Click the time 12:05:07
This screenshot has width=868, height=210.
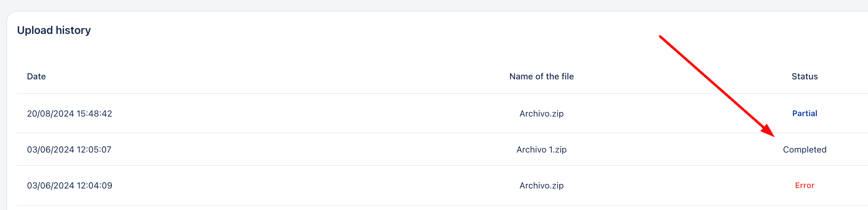pos(94,150)
